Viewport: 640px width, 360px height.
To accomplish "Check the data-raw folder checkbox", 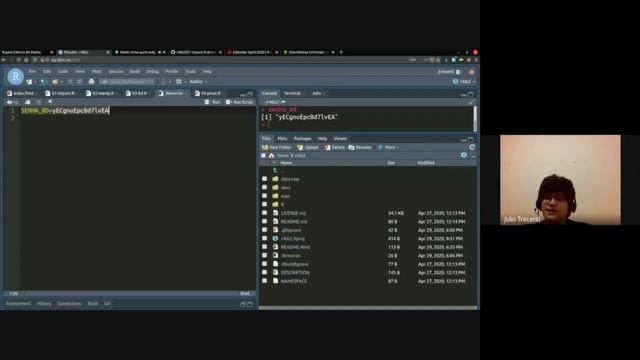I will pyautogui.click(x=264, y=179).
